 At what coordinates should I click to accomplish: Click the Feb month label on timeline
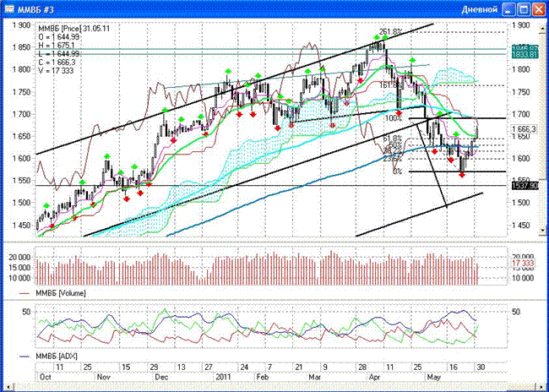click(263, 377)
